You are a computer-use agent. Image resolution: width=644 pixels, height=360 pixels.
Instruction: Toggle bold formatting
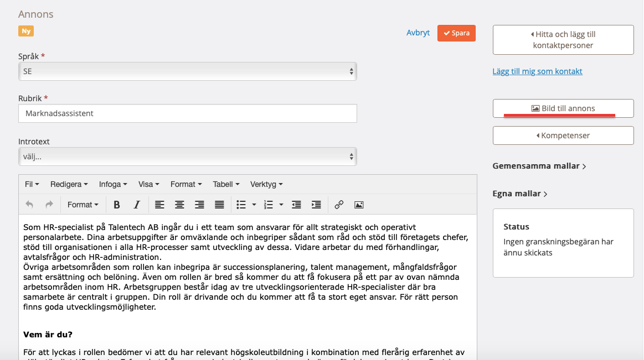pyautogui.click(x=117, y=205)
